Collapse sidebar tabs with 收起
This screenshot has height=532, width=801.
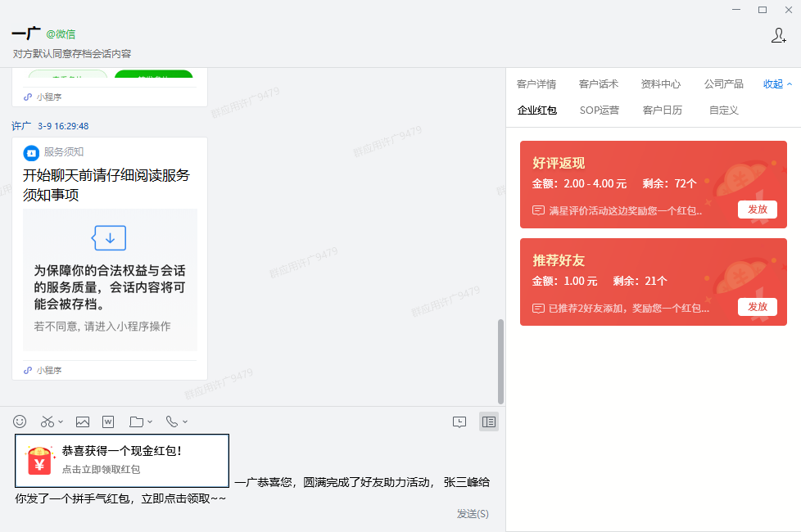click(x=777, y=83)
